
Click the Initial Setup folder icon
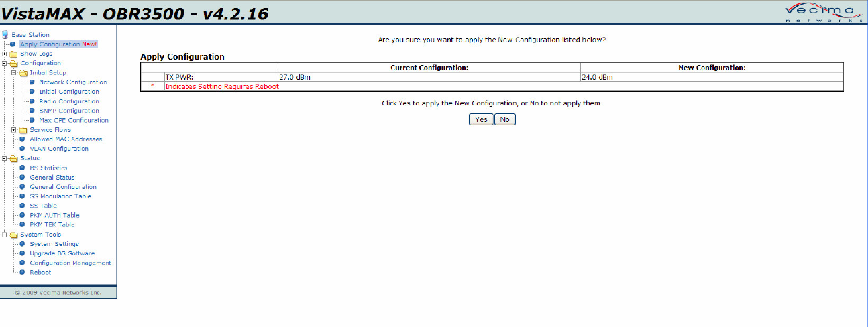coord(23,73)
